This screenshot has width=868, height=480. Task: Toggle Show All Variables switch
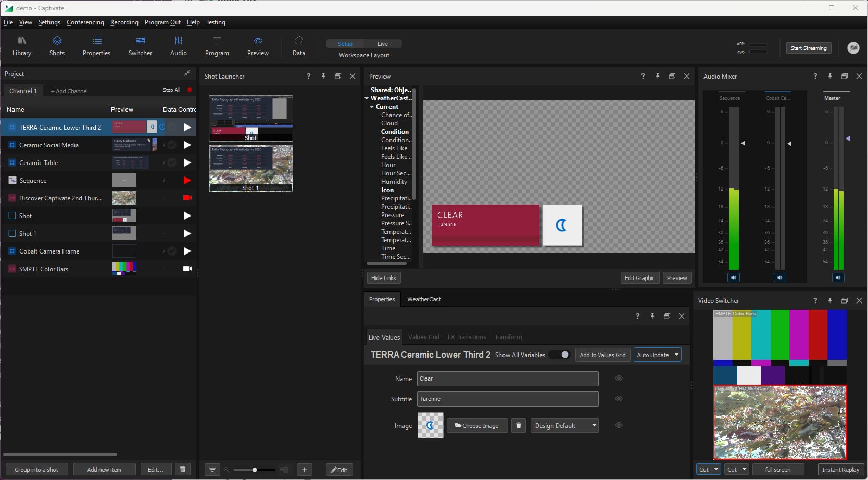point(560,355)
